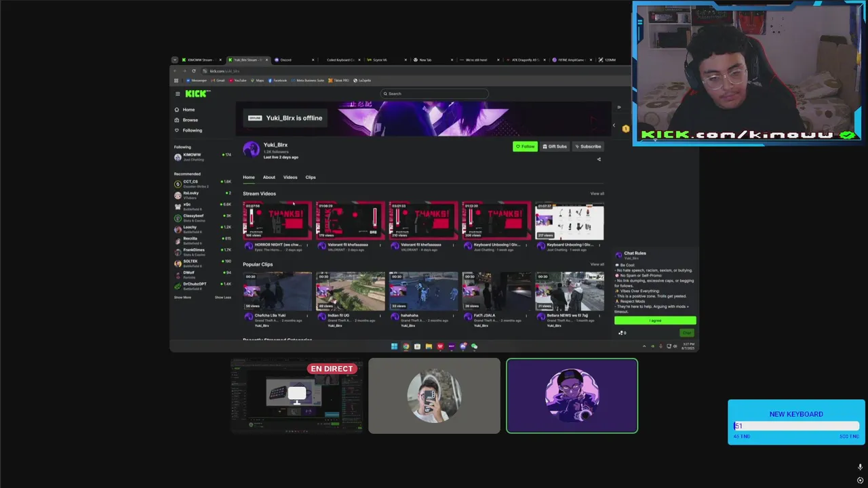868x488 pixels.
Task: Open the Yuki_Blrx profile avatar
Action: tap(252, 150)
